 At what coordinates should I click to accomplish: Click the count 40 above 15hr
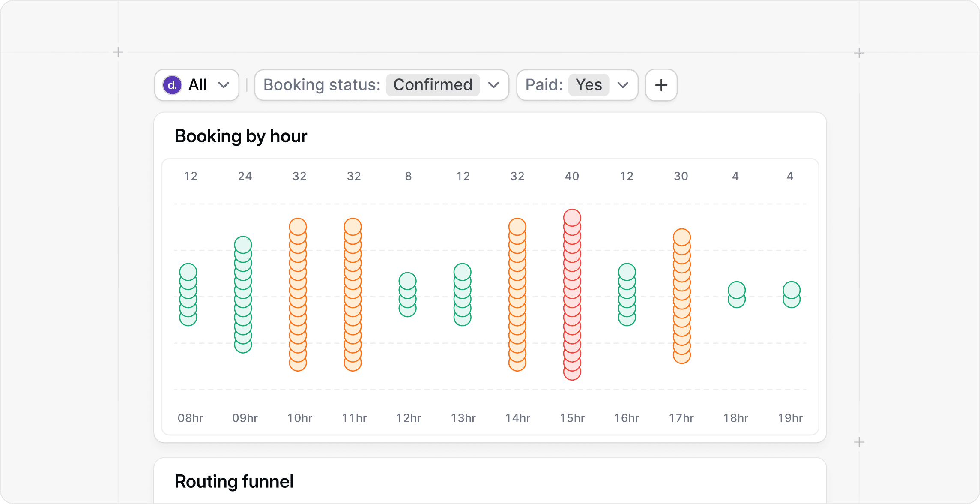point(572,176)
